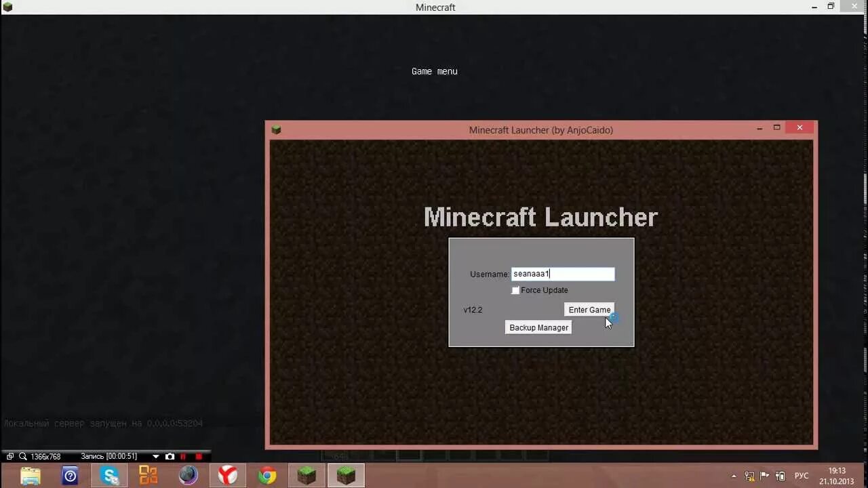Open the network status tray icon
Image resolution: width=868 pixels, height=488 pixels.
[x=749, y=476]
